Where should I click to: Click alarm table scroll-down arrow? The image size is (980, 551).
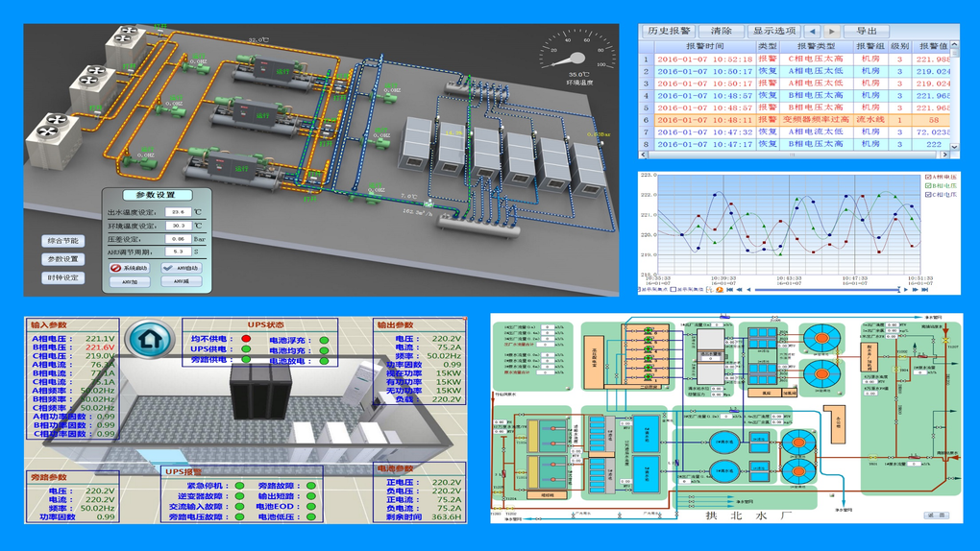(x=954, y=146)
